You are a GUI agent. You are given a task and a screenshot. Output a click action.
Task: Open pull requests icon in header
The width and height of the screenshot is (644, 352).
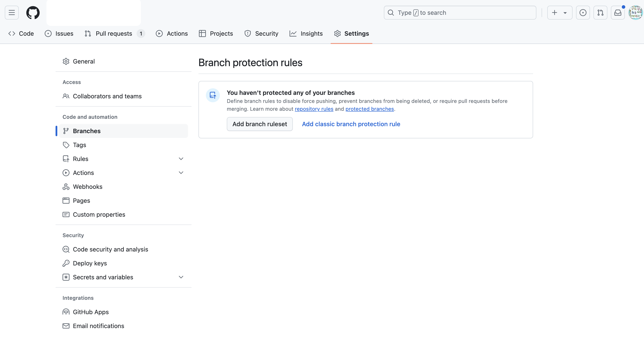pos(600,12)
